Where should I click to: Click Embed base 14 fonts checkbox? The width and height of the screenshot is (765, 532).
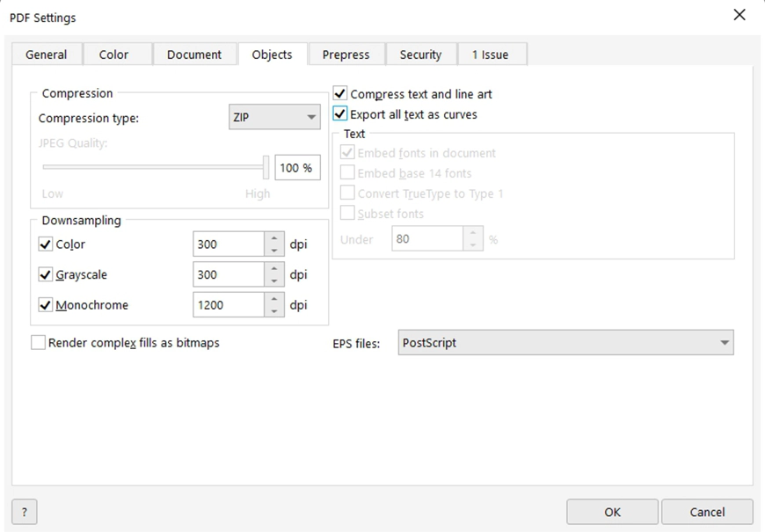tap(347, 172)
